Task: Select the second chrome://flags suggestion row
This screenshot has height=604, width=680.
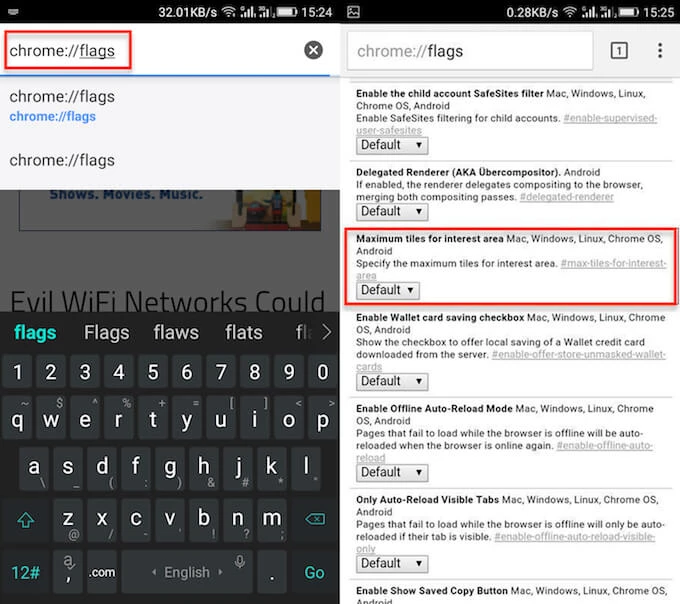Action: (x=170, y=160)
